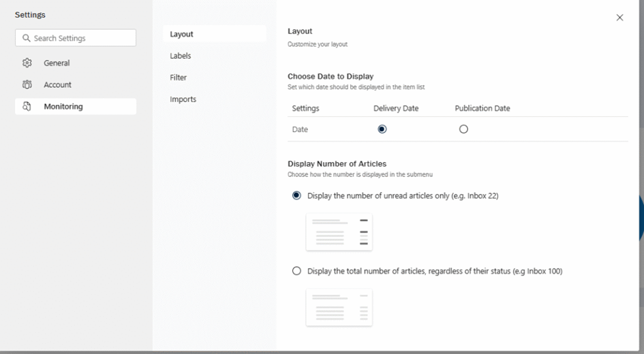Open the Labels tab

click(x=181, y=56)
